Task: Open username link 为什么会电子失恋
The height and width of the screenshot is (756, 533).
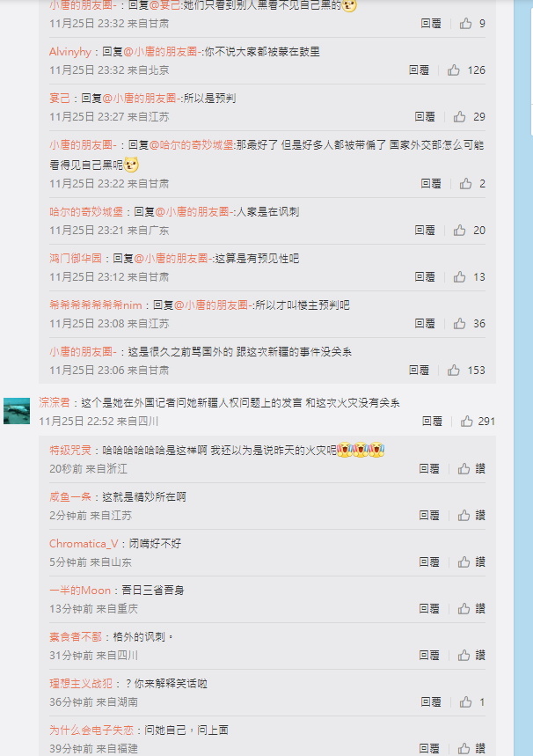Action: pyautogui.click(x=91, y=730)
